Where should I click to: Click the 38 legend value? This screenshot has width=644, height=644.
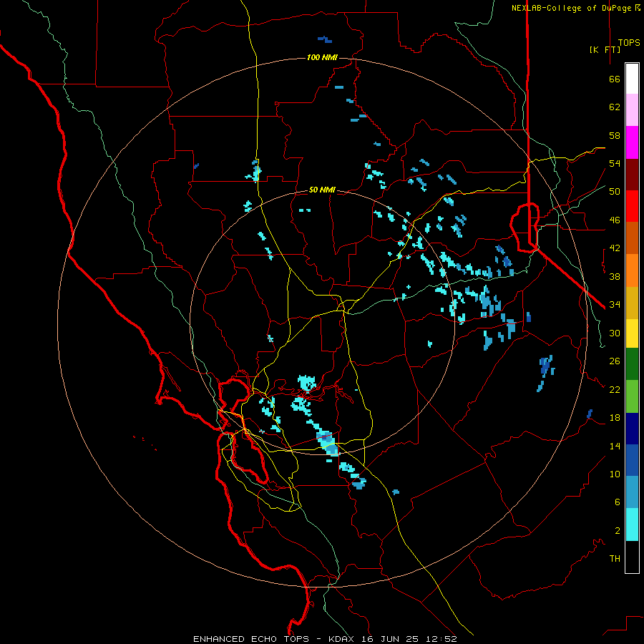click(x=615, y=276)
